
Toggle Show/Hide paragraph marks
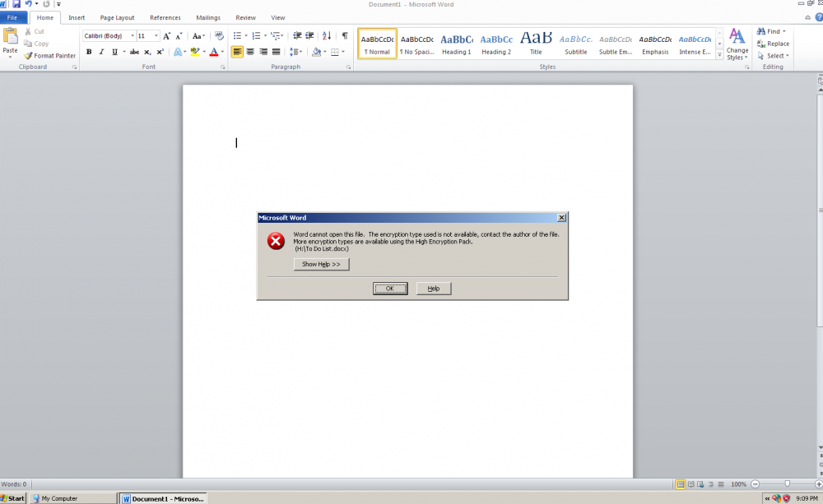point(344,36)
